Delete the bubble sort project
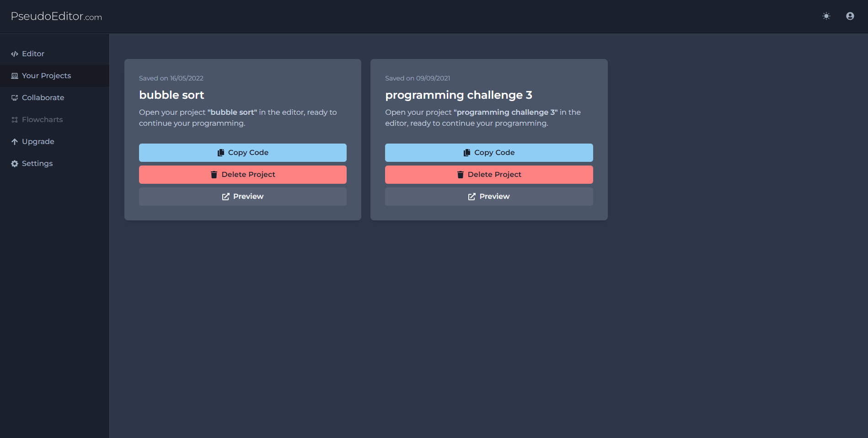The width and height of the screenshot is (868, 438). click(x=243, y=175)
